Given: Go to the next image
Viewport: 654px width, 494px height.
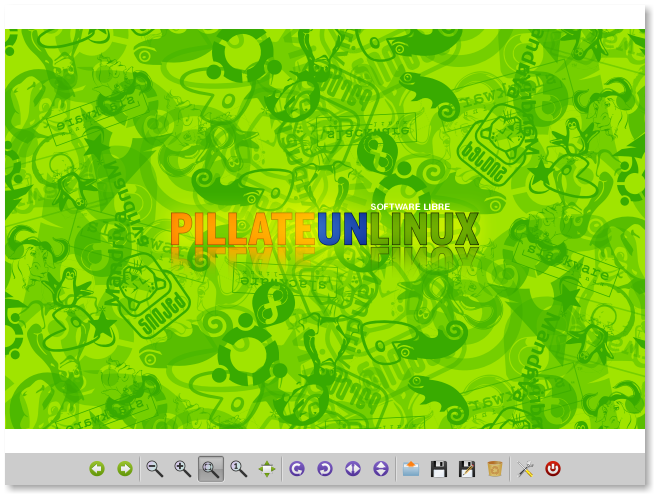Looking at the screenshot, I should 125,469.
